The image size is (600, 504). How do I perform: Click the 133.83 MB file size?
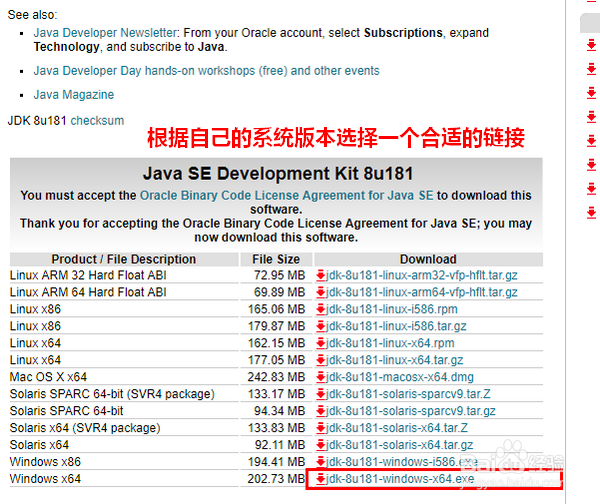point(276,428)
